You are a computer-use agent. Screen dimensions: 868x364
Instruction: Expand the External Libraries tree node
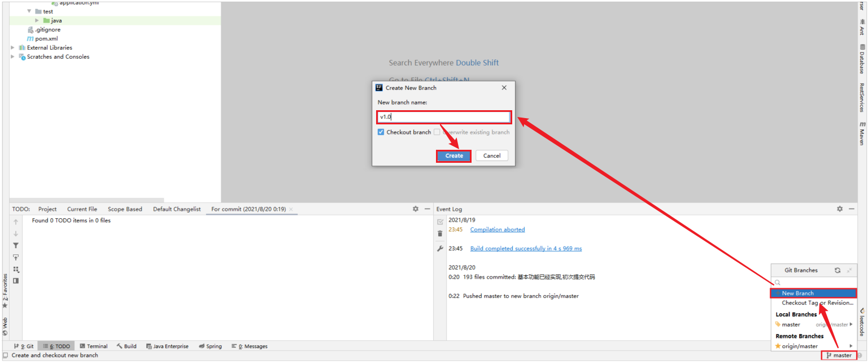(x=13, y=48)
